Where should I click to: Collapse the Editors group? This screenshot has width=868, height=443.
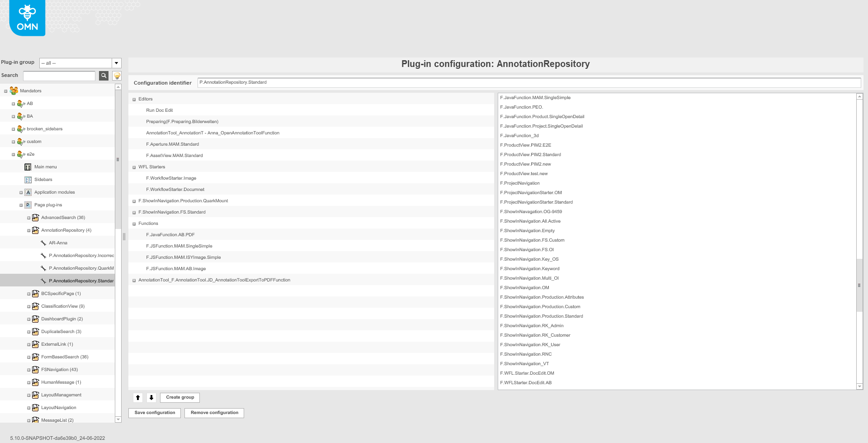click(x=134, y=99)
